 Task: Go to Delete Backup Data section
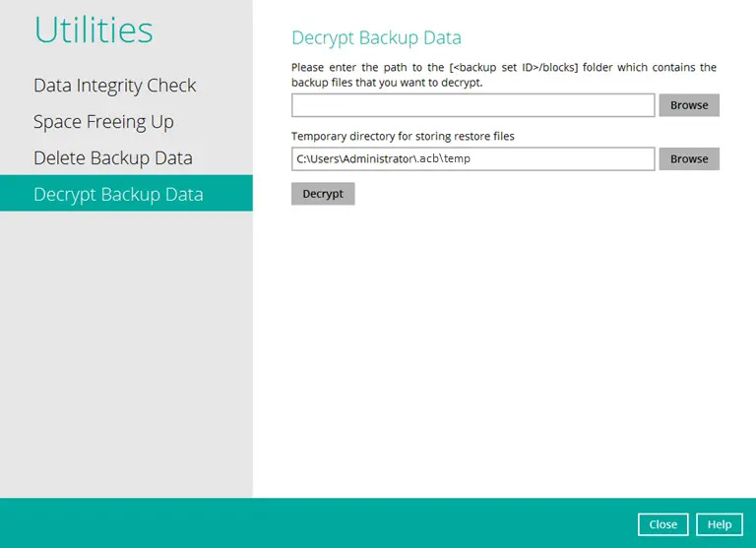pos(112,158)
